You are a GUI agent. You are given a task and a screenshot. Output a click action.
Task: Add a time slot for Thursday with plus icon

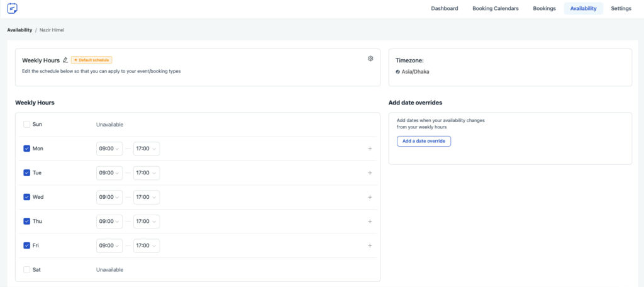tap(370, 221)
